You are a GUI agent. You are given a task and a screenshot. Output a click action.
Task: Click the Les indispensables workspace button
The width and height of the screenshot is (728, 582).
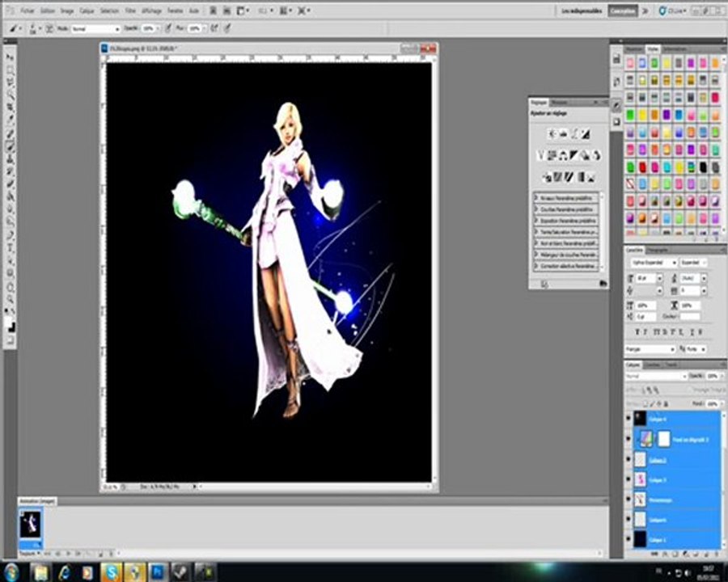[x=582, y=11]
